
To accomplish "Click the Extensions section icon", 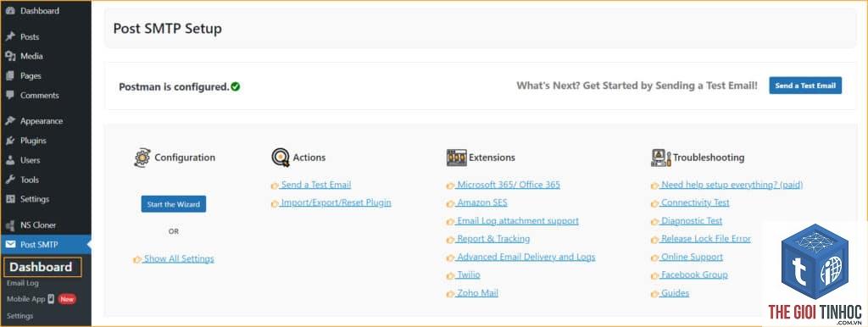I will click(x=456, y=158).
